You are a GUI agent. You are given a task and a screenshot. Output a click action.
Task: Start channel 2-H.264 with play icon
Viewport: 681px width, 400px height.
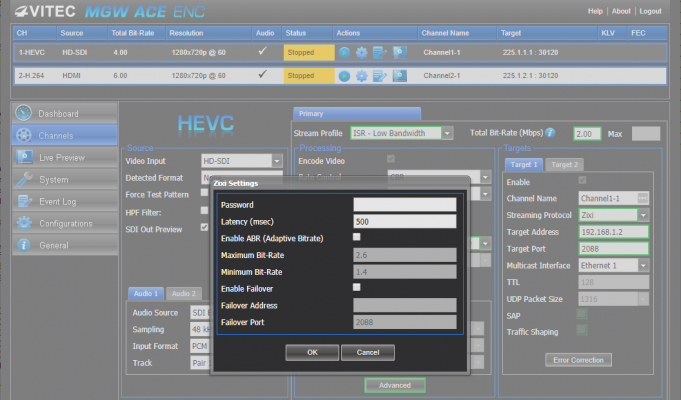[344, 76]
